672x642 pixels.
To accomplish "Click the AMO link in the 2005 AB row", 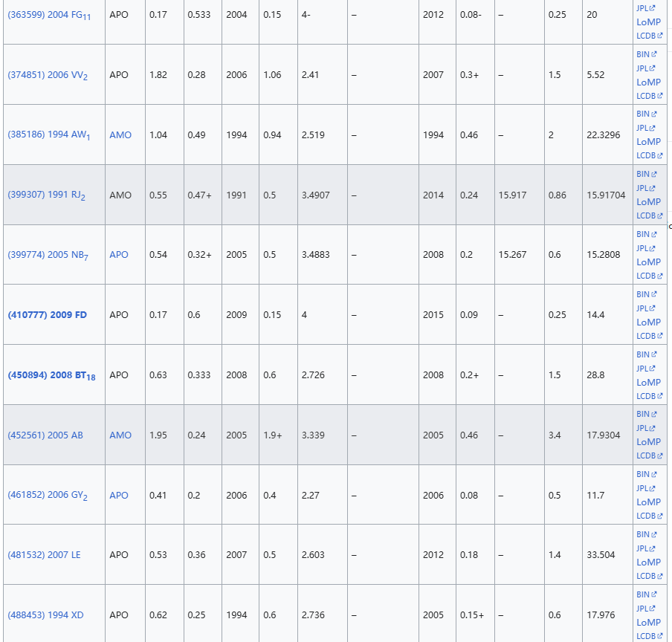I will tap(120, 435).
